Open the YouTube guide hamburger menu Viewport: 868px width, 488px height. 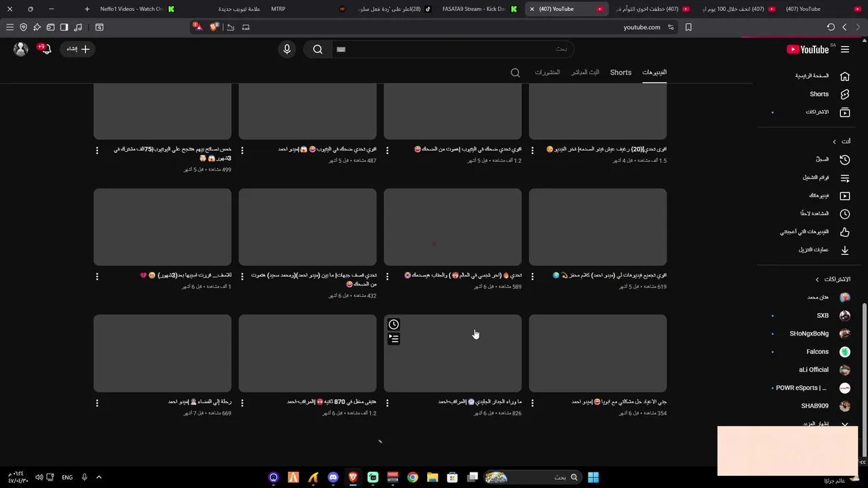[845, 49]
